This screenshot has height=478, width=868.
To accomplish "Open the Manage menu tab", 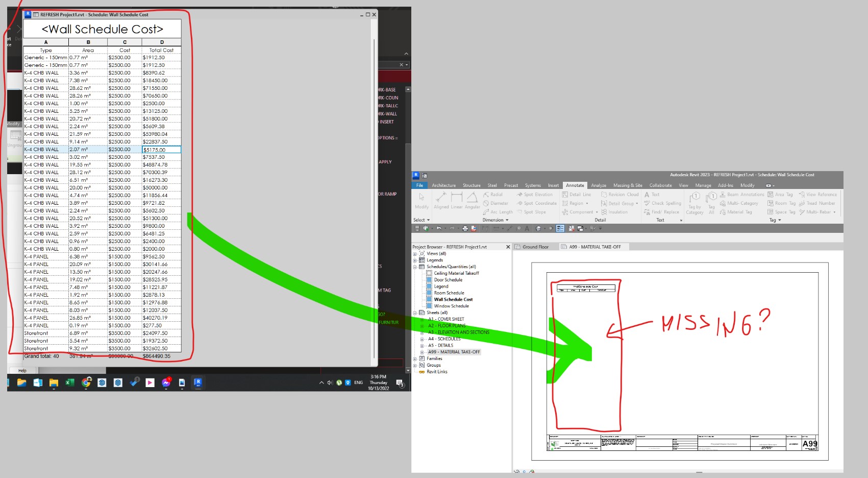I will pyautogui.click(x=703, y=185).
